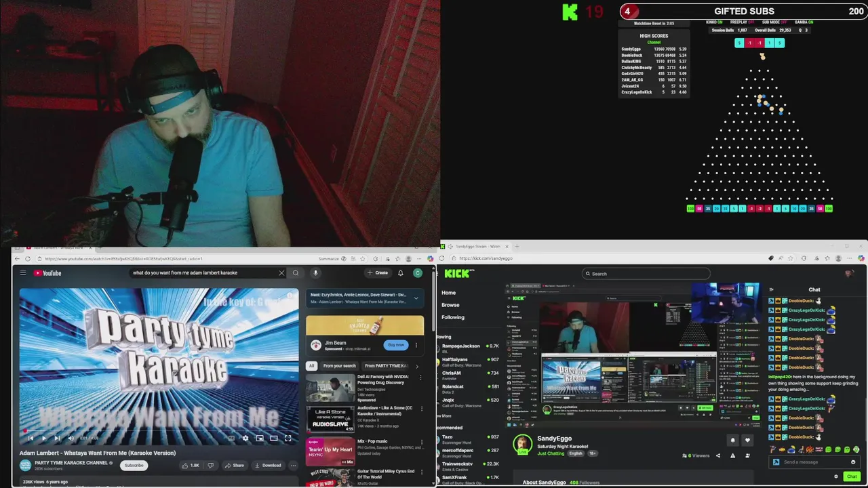Viewport: 868px width, 488px height.
Task: Click the YouTube logo
Action: (x=47, y=273)
